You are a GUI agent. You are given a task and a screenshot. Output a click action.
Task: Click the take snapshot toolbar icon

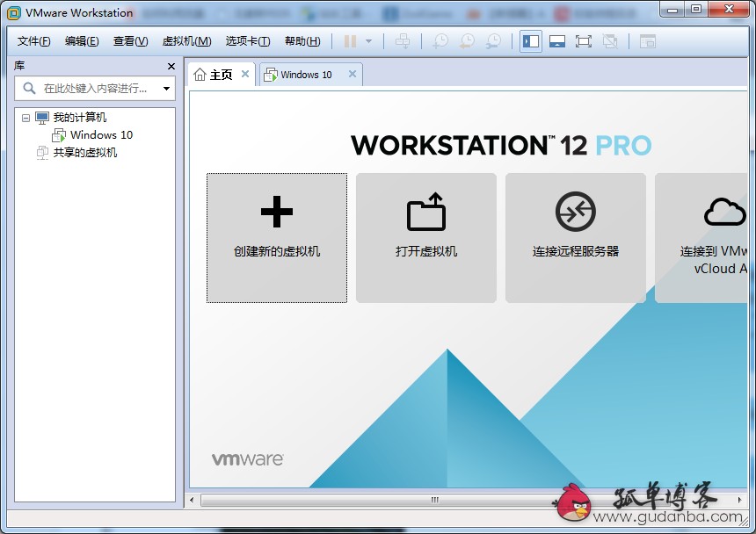(440, 41)
